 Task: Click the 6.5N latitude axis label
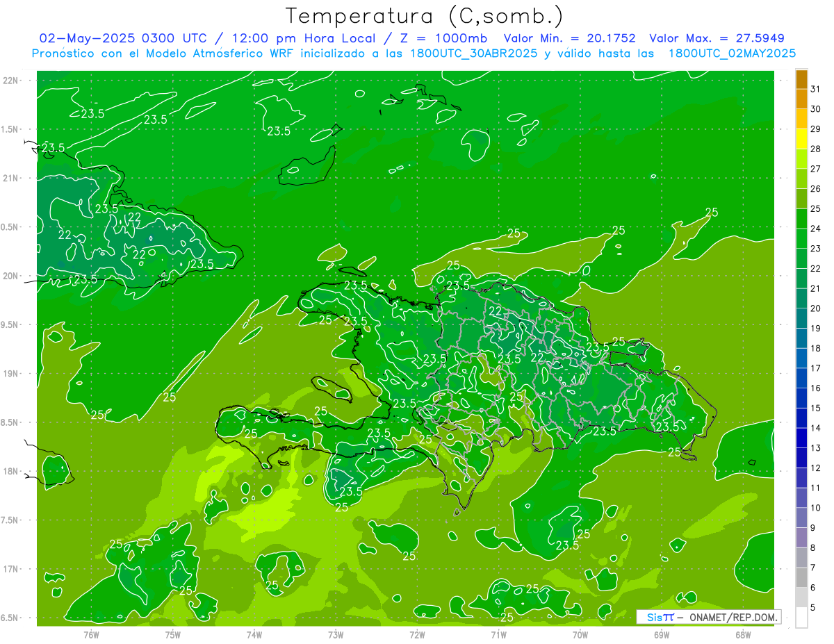coord(10,618)
